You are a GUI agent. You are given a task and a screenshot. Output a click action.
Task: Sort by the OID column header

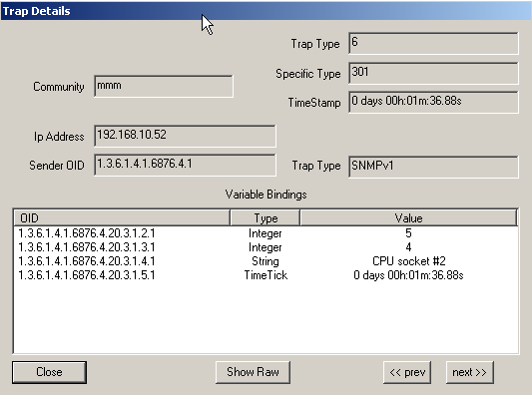[122, 218]
